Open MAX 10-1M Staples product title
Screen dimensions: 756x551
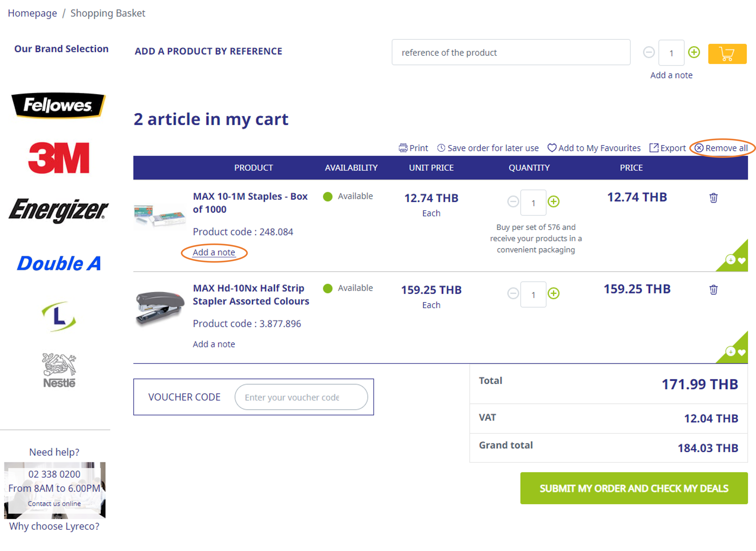[x=250, y=202]
